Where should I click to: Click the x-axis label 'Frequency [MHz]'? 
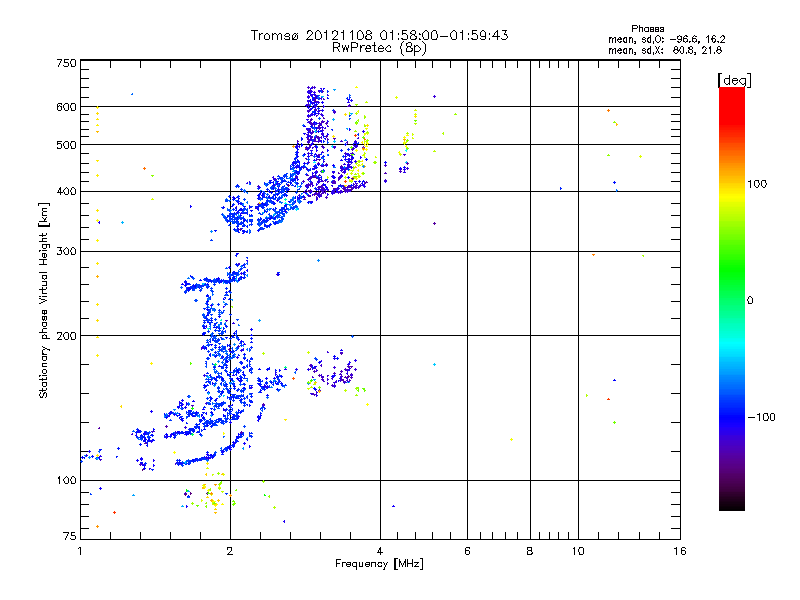379,564
